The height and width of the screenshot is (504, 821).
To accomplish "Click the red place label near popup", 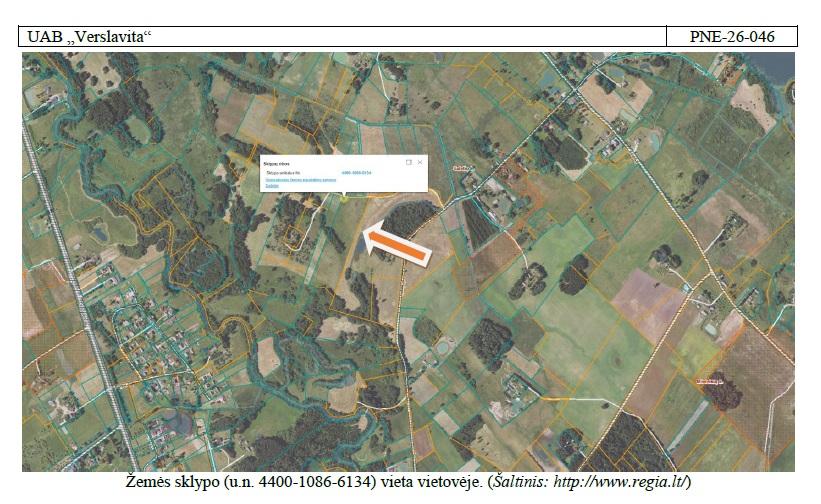I will coord(462,168).
